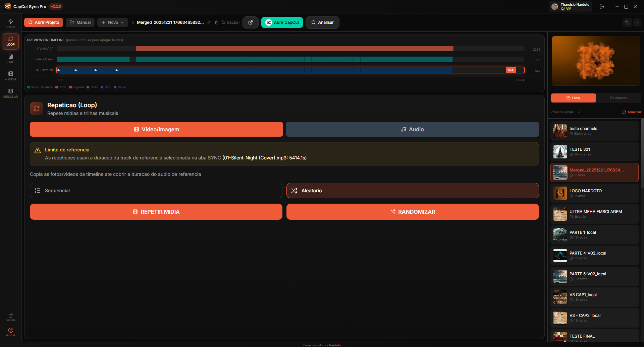Switch to Audio loop mode

[412, 129]
